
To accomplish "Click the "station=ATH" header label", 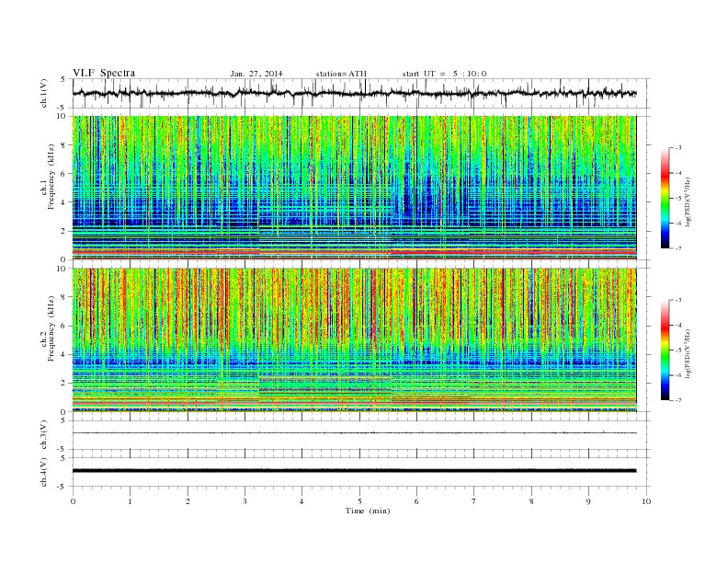I will 341,74.
